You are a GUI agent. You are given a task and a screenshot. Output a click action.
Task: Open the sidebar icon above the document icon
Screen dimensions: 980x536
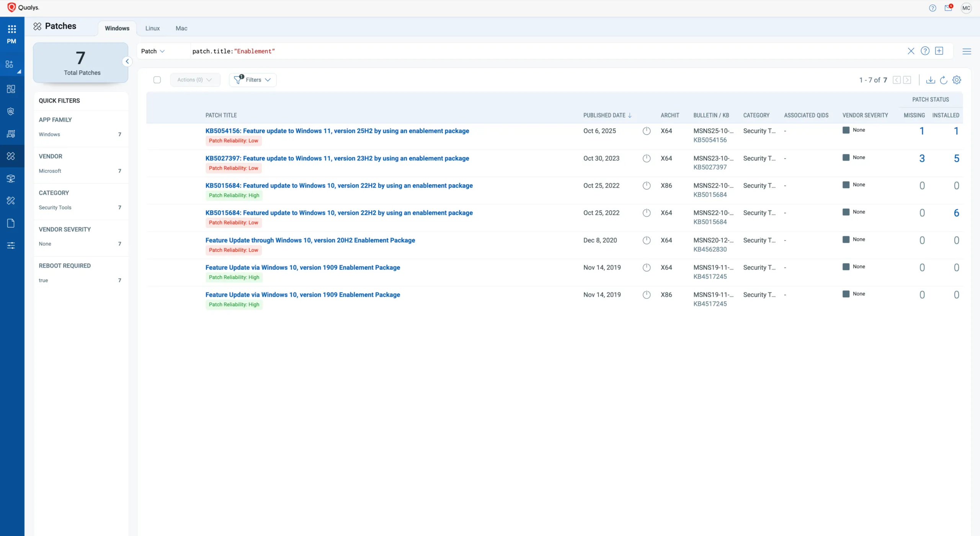point(11,200)
